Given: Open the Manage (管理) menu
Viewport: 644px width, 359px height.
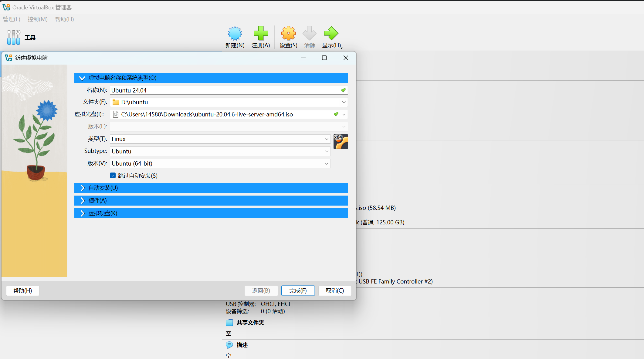Looking at the screenshot, I should (x=12, y=19).
